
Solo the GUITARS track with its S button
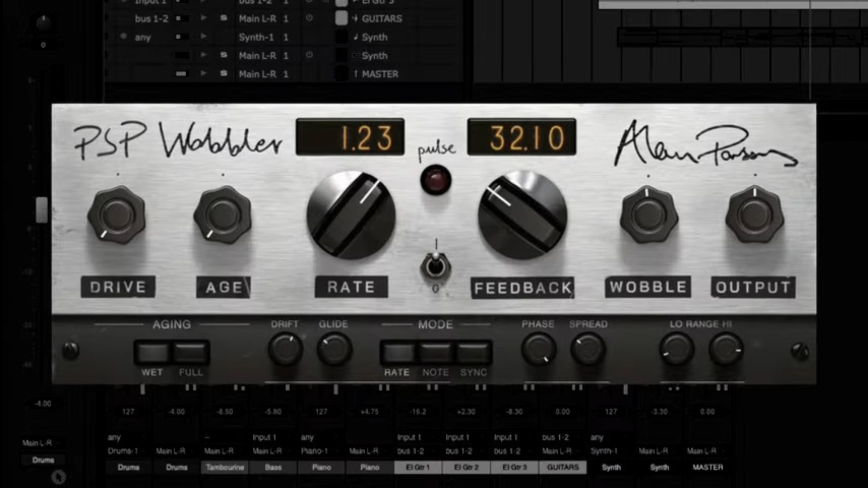pos(225,19)
